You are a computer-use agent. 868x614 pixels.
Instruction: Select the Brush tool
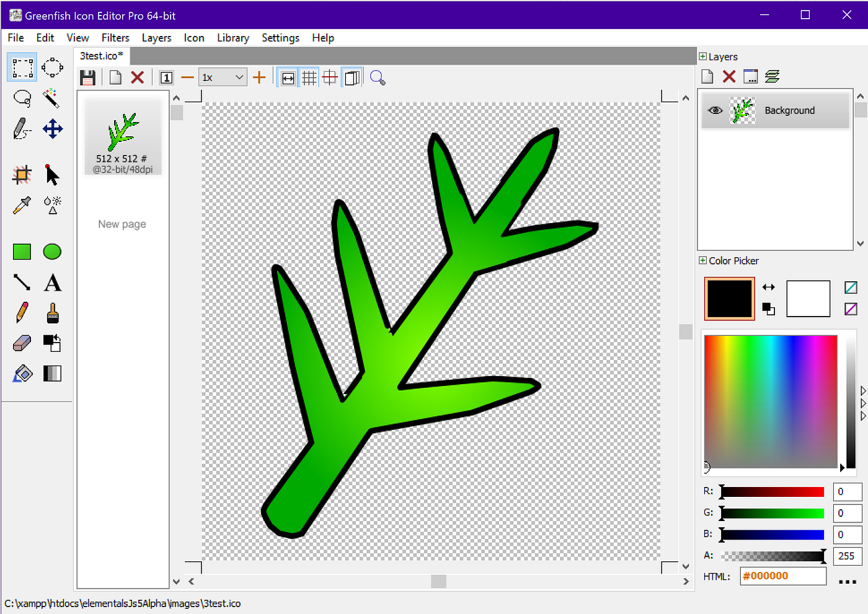53,313
